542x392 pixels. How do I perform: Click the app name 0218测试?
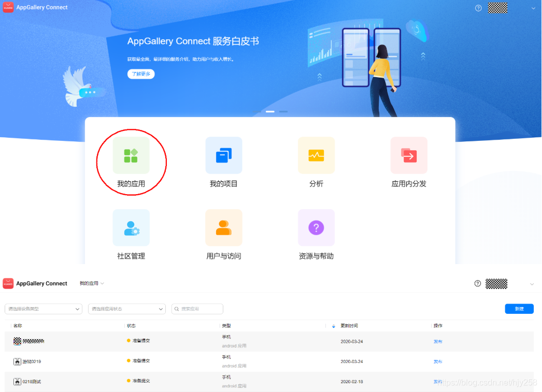[x=32, y=382]
